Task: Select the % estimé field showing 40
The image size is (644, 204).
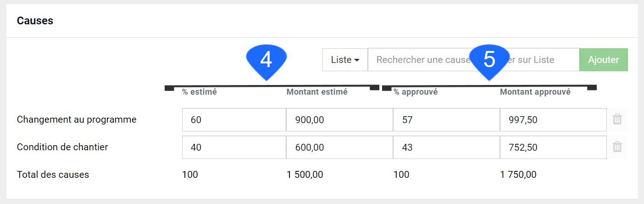Action: point(234,147)
